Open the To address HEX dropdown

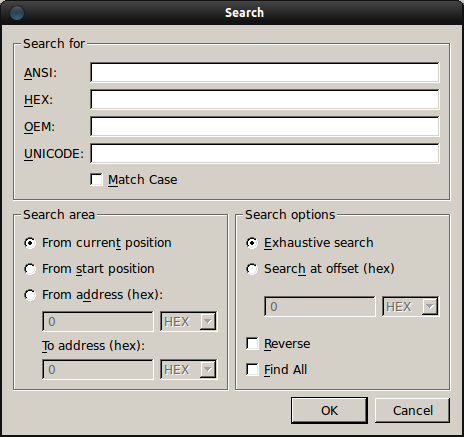(189, 369)
